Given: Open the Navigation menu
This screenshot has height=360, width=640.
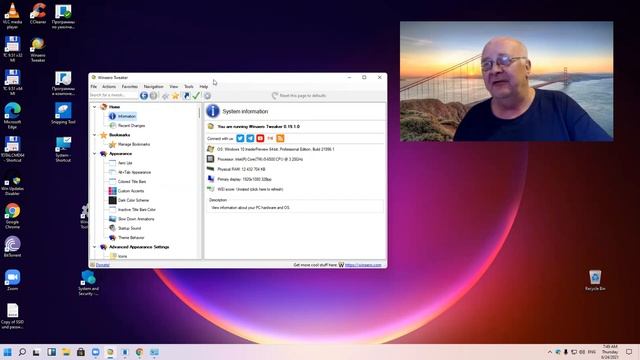Looking at the screenshot, I should pyautogui.click(x=153, y=87).
